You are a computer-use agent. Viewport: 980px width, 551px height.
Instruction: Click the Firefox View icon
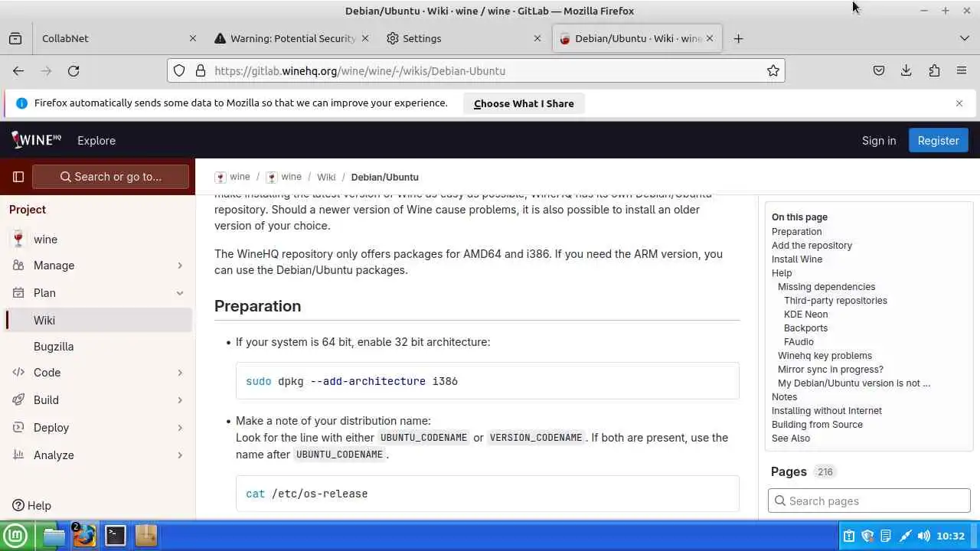15,38
